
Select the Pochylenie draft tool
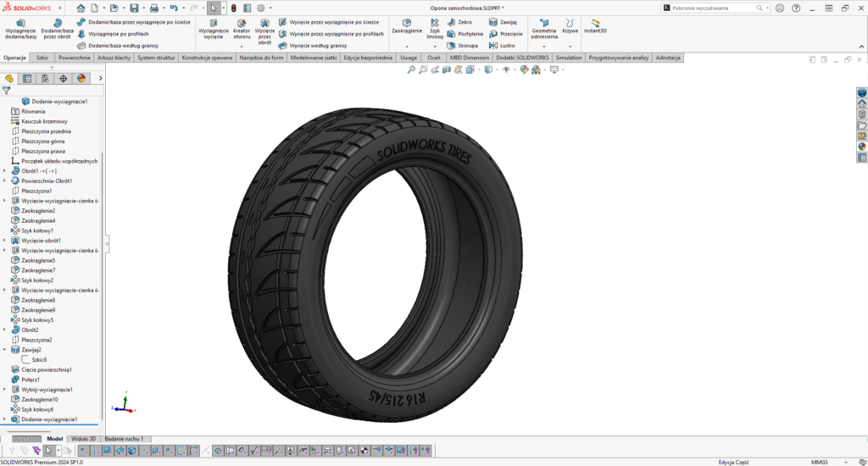[465, 34]
